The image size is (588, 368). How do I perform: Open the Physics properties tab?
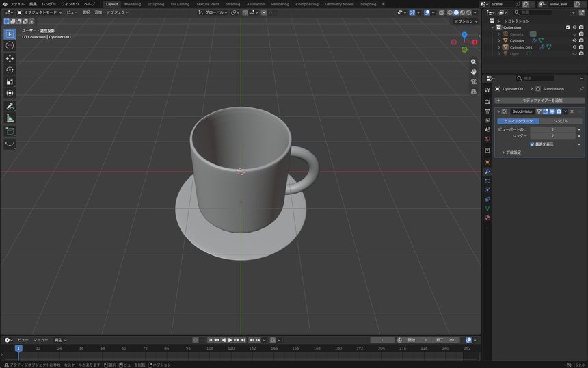[487, 190]
